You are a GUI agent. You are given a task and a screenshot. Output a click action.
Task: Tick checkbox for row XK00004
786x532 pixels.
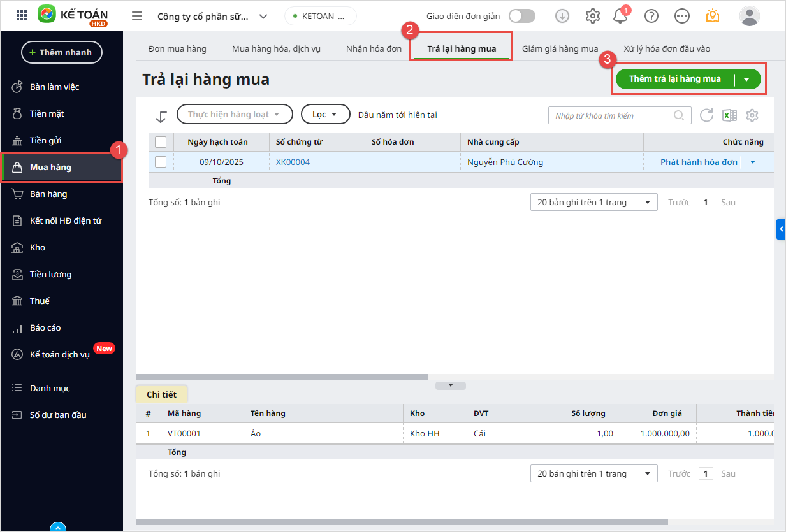(x=161, y=162)
